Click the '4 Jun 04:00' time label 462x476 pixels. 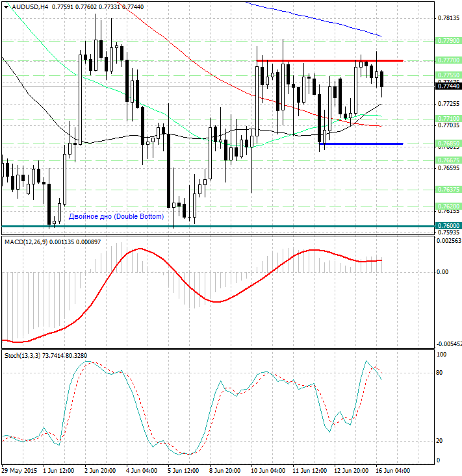coord(142,471)
